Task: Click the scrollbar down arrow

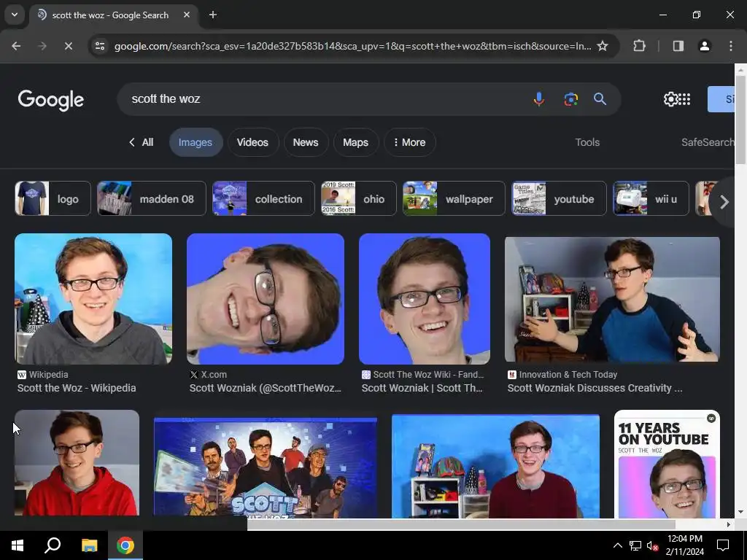Action: point(740,513)
